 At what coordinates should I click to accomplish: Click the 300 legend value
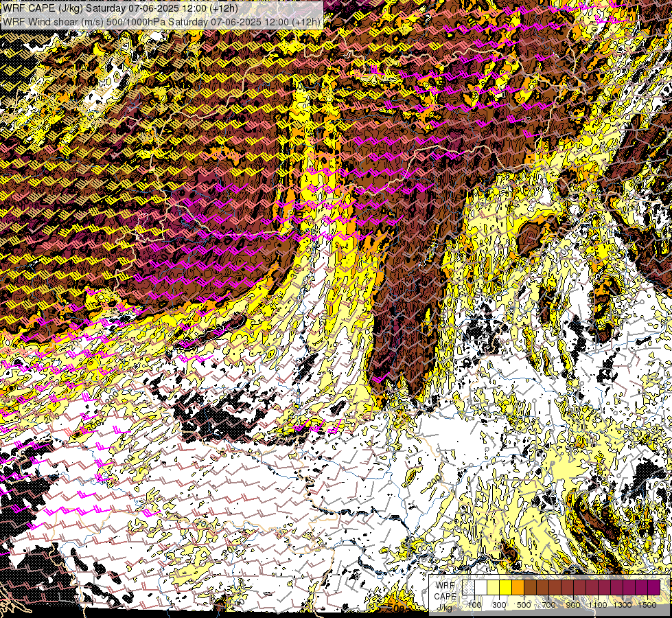[499, 605]
